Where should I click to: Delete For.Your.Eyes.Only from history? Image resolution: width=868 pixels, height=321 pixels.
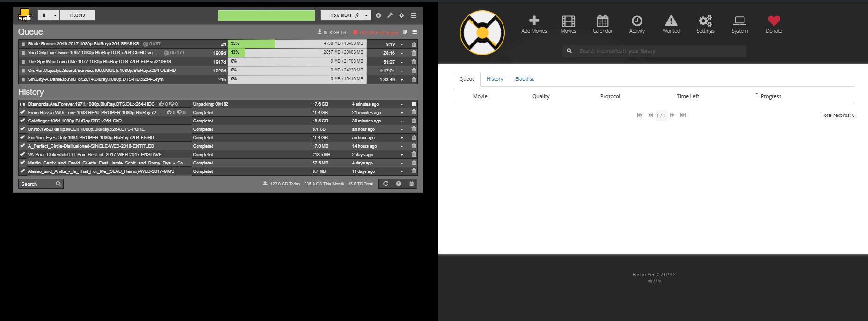(x=414, y=137)
